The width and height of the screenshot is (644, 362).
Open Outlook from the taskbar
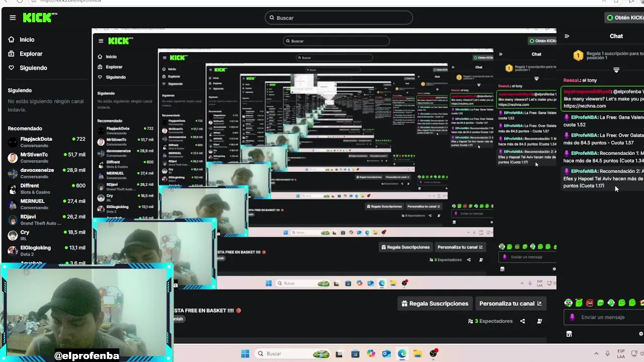[x=386, y=354]
